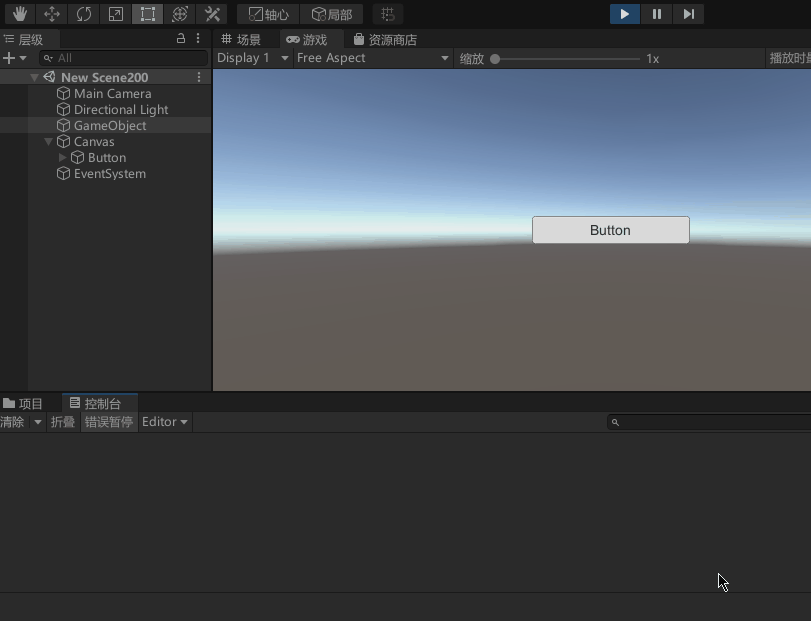The height and width of the screenshot is (621, 811).
Task: Toggle the 播放时 play-mode option button
Action: pos(788,58)
